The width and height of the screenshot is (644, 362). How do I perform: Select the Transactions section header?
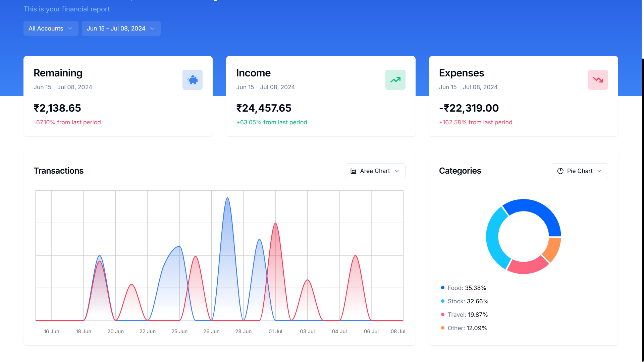[58, 171]
